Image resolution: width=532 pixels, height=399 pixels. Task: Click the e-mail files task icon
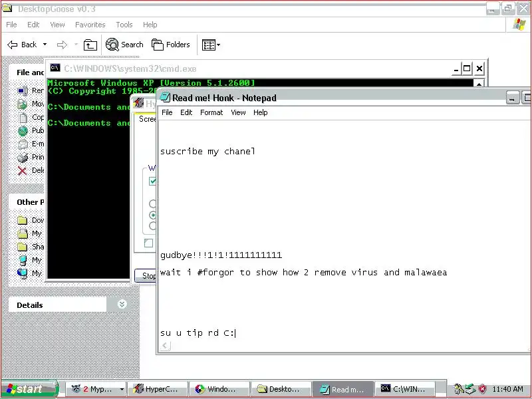23,144
